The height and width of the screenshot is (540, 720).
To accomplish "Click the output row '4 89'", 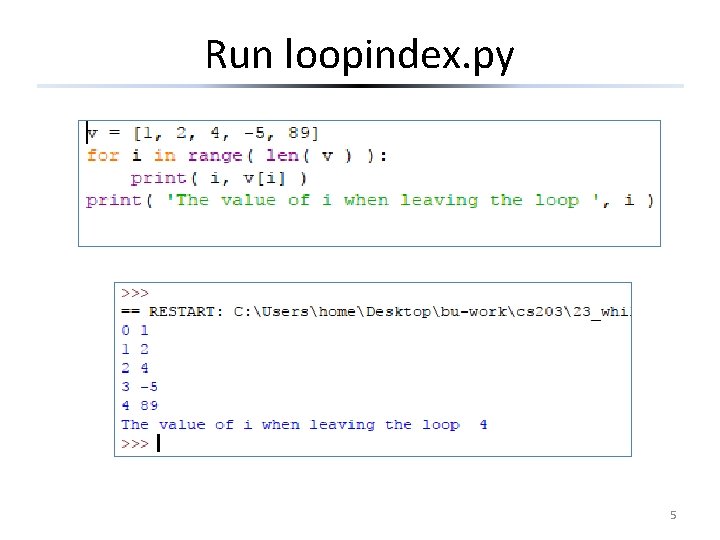I will [x=140, y=405].
